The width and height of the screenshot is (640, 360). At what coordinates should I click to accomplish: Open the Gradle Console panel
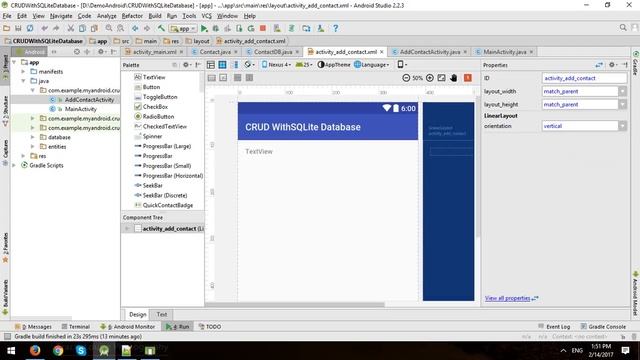coord(603,327)
